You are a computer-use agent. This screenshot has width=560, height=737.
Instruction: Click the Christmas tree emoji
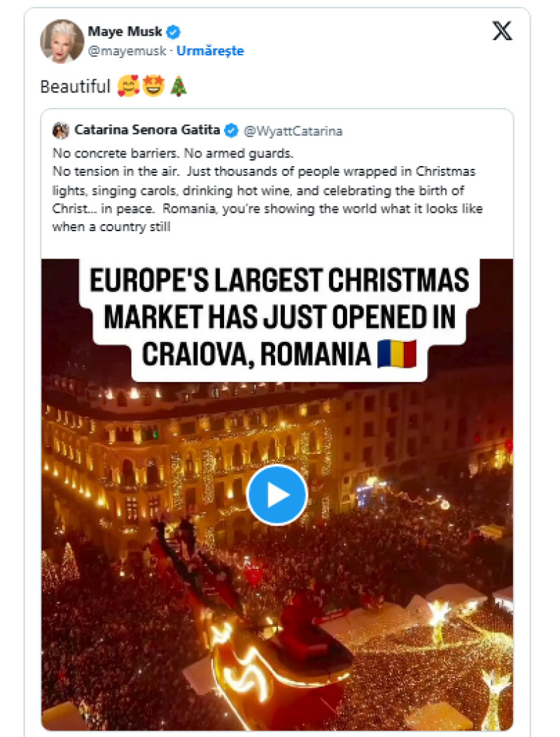click(x=179, y=87)
